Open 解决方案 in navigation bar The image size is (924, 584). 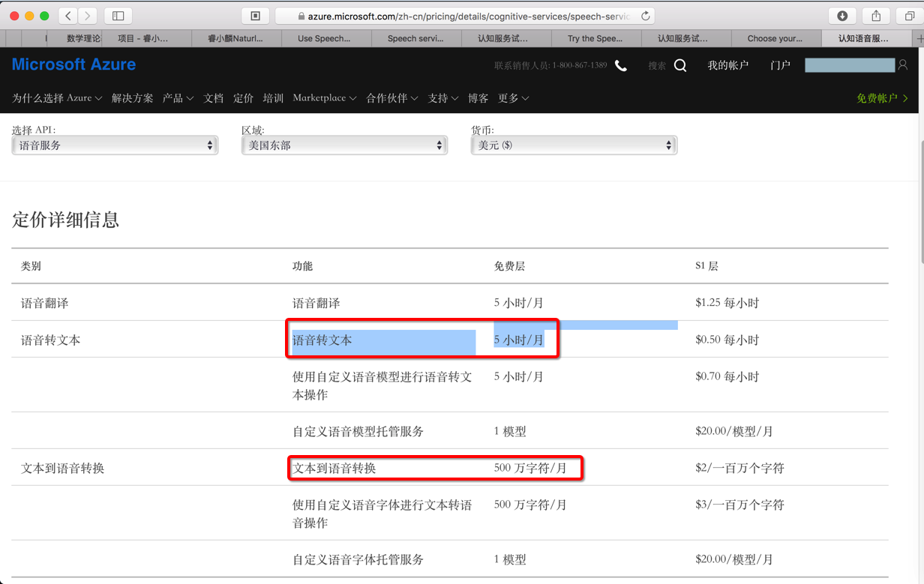(x=133, y=98)
